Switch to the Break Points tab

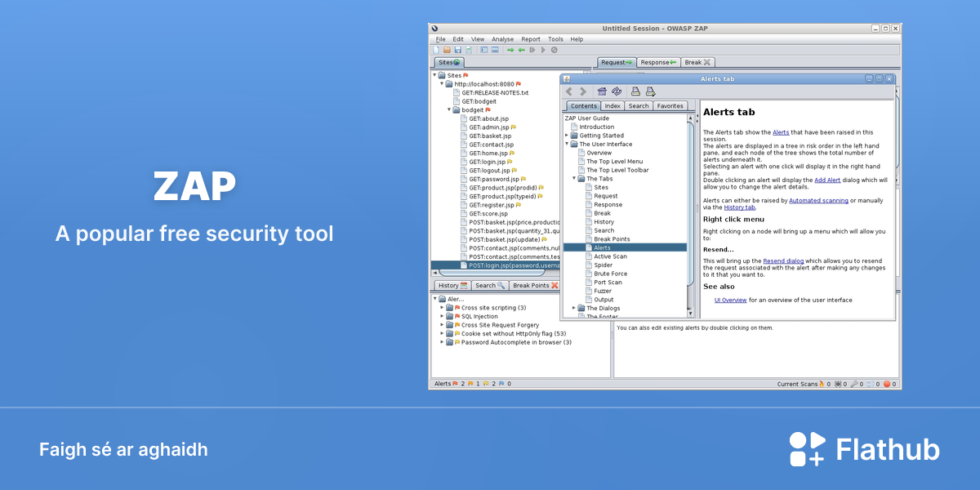click(535, 286)
